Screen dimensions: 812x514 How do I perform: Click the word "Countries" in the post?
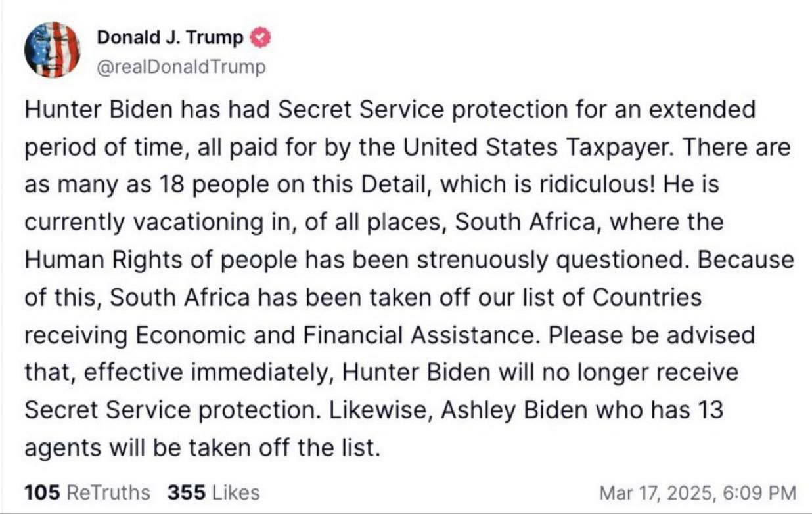tap(646, 297)
